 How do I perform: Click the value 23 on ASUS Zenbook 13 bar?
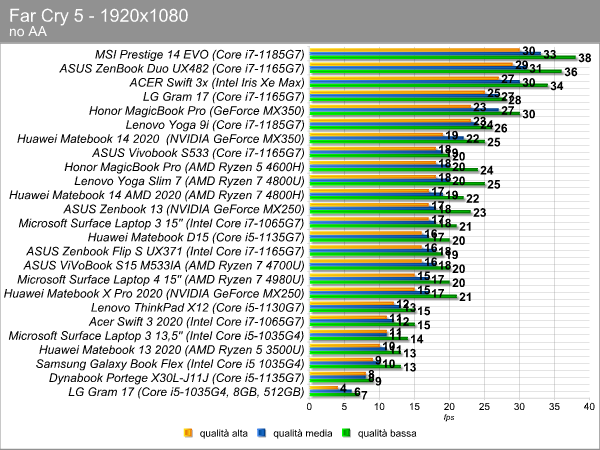pyautogui.click(x=480, y=213)
